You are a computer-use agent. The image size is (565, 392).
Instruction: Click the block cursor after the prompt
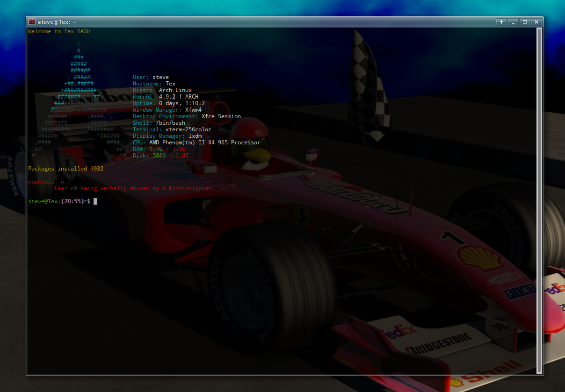[95, 201]
